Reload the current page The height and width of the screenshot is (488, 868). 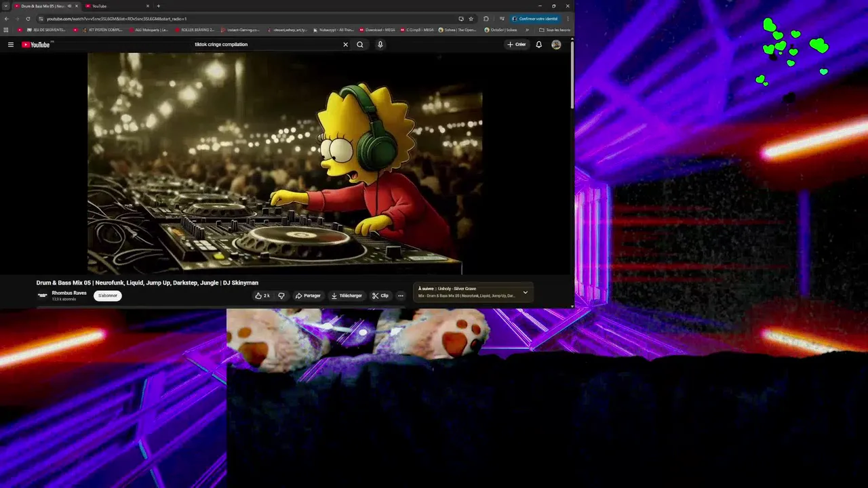(x=28, y=18)
